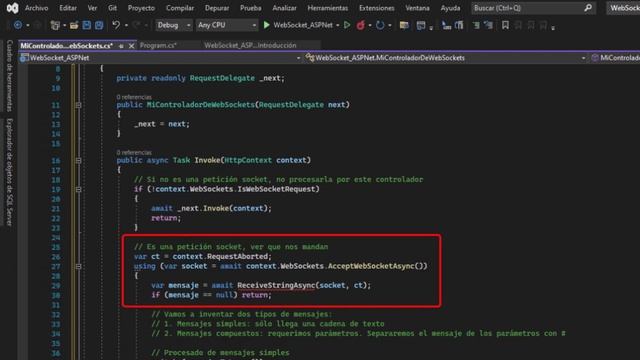Pin the MiControlado...ebSockets.cs tab
This screenshot has height=360, width=640.
[x=121, y=46]
